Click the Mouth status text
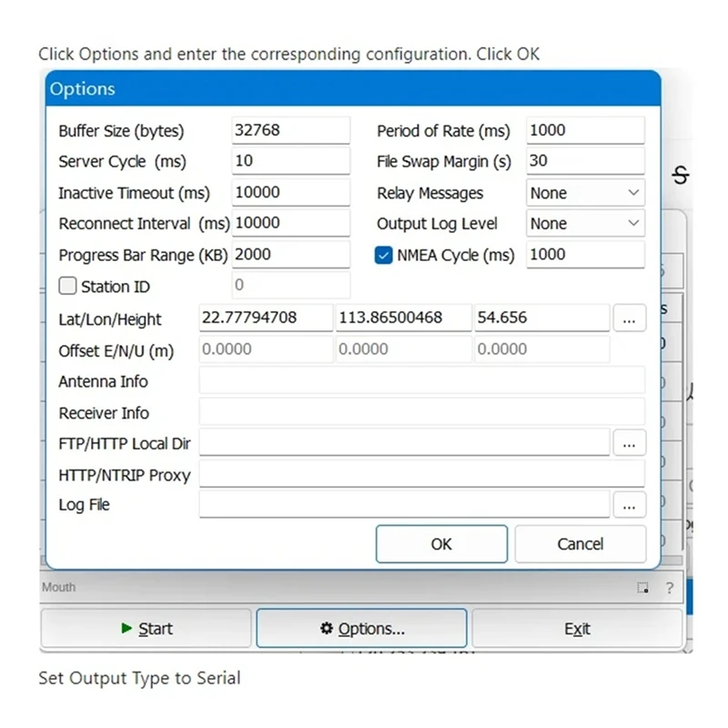 coord(58,587)
